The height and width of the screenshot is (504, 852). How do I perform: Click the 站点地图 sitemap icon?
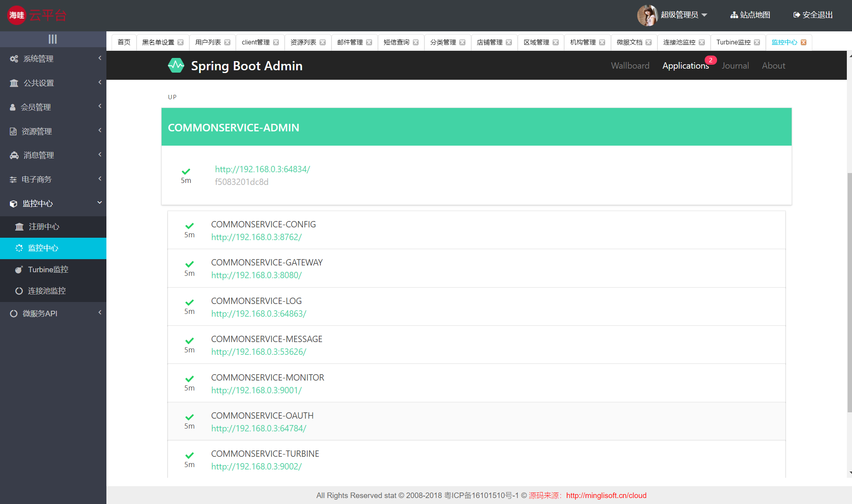734,15
